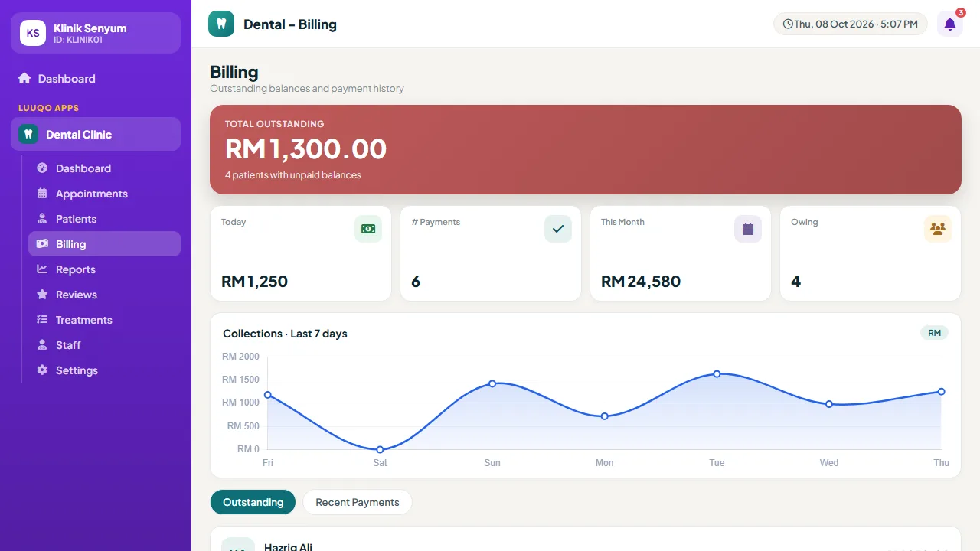
Task: Click the Staff person icon in sidebar
Action: coord(42,345)
